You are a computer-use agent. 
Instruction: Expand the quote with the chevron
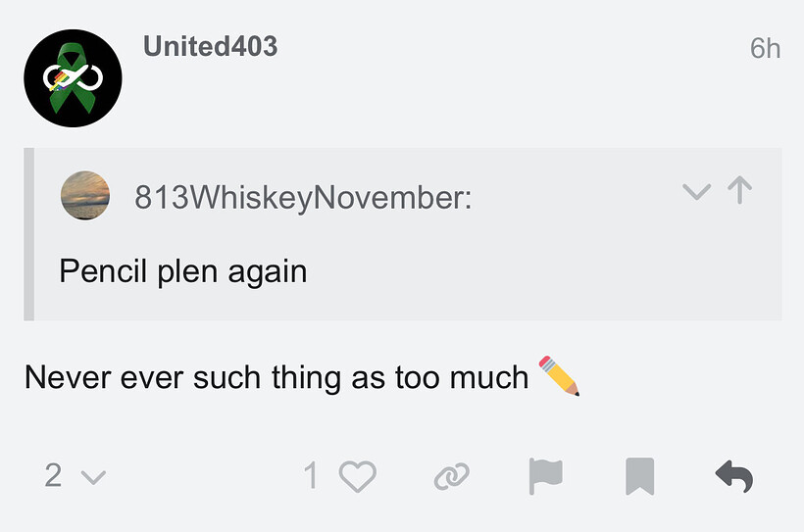coord(697,192)
